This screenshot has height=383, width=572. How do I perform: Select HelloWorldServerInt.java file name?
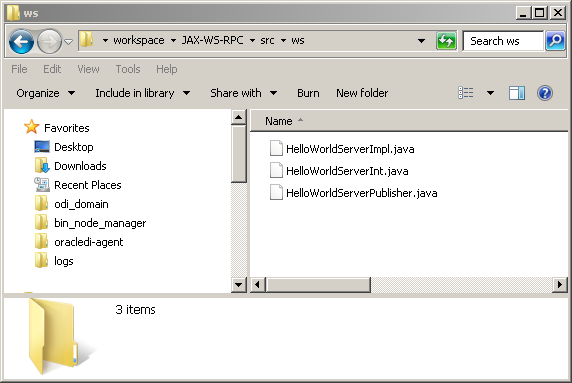[347, 171]
